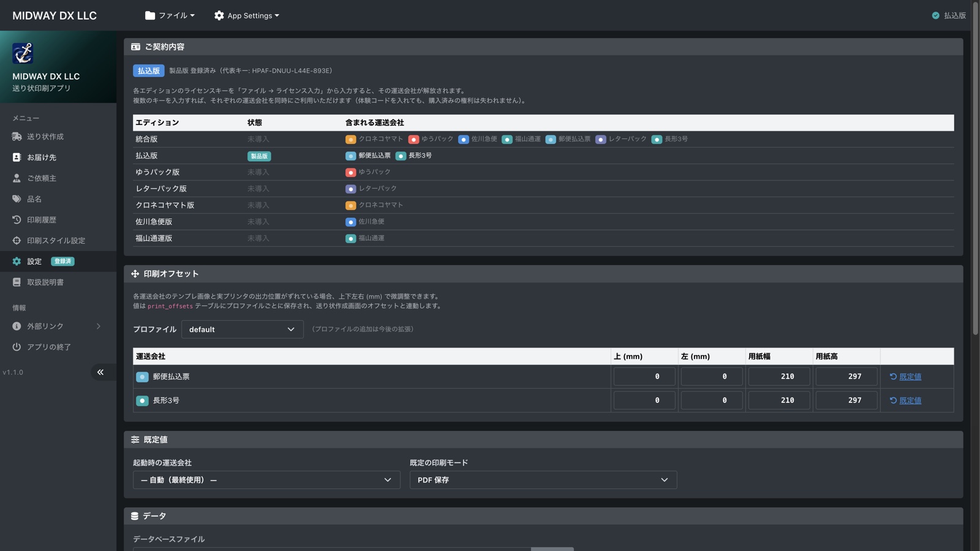Viewport: 980px width, 551px height.
Task: Click the 用紙幅 field for 長形3号
Action: 779,400
